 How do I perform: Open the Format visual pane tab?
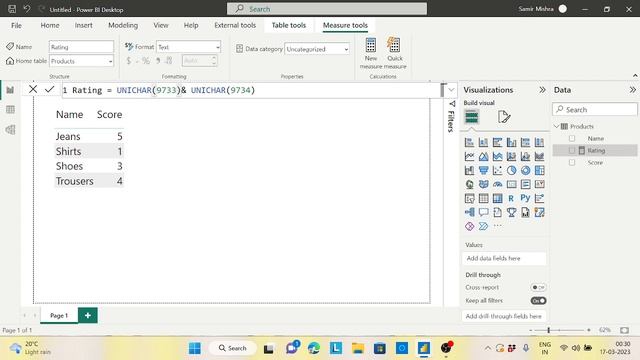point(504,117)
